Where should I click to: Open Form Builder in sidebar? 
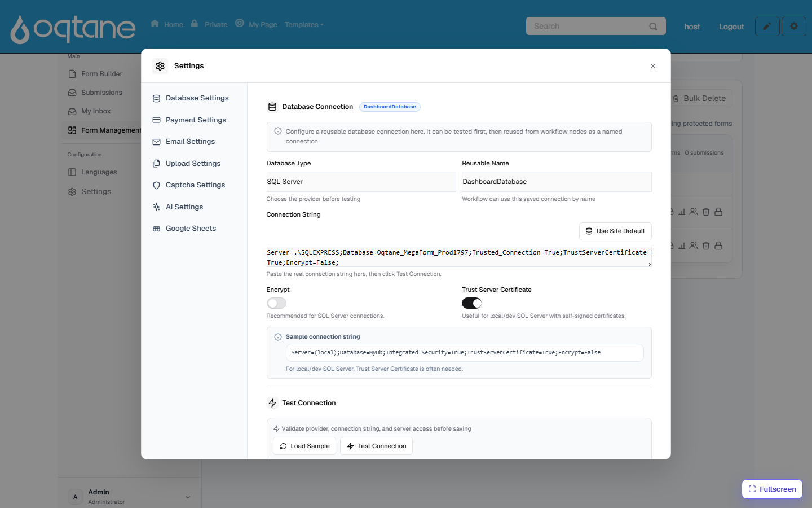tap(101, 74)
